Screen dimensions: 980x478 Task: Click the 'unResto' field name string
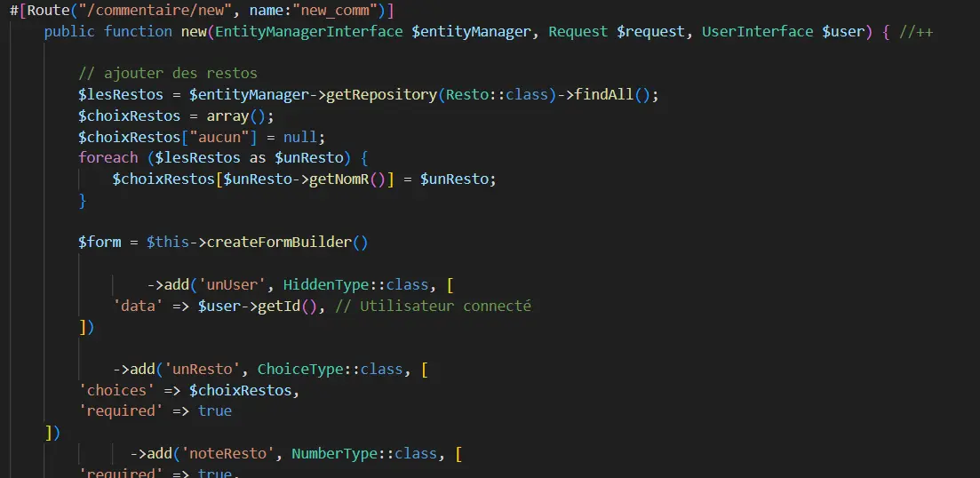click(x=203, y=370)
